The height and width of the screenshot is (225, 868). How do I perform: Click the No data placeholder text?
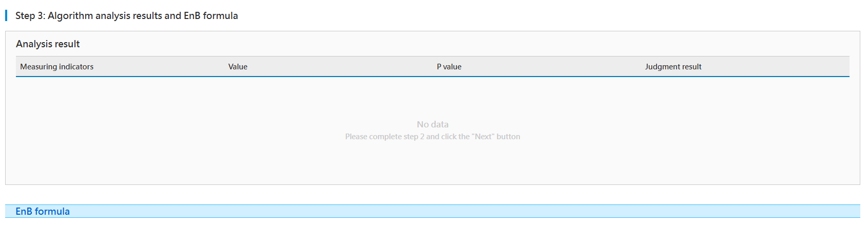coord(432,124)
